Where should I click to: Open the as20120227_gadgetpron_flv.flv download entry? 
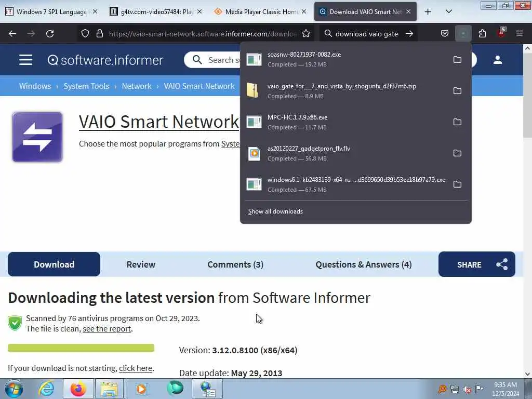[346, 153]
